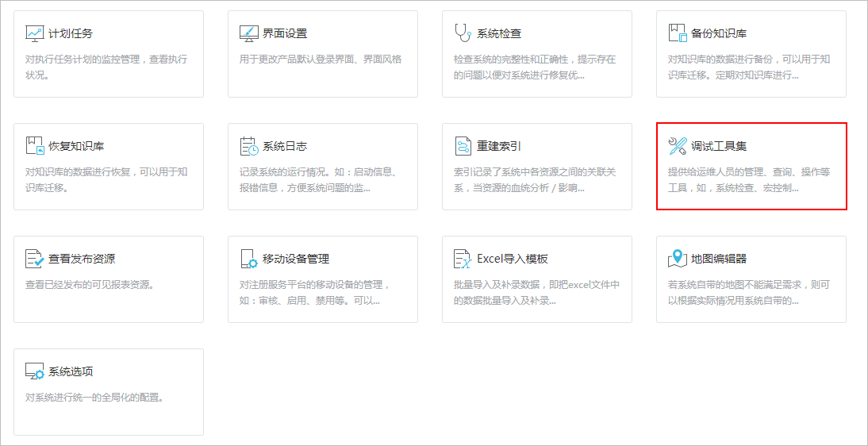Click the 地图编辑器 map pin icon
The height and width of the screenshot is (446, 868).
coord(678,258)
